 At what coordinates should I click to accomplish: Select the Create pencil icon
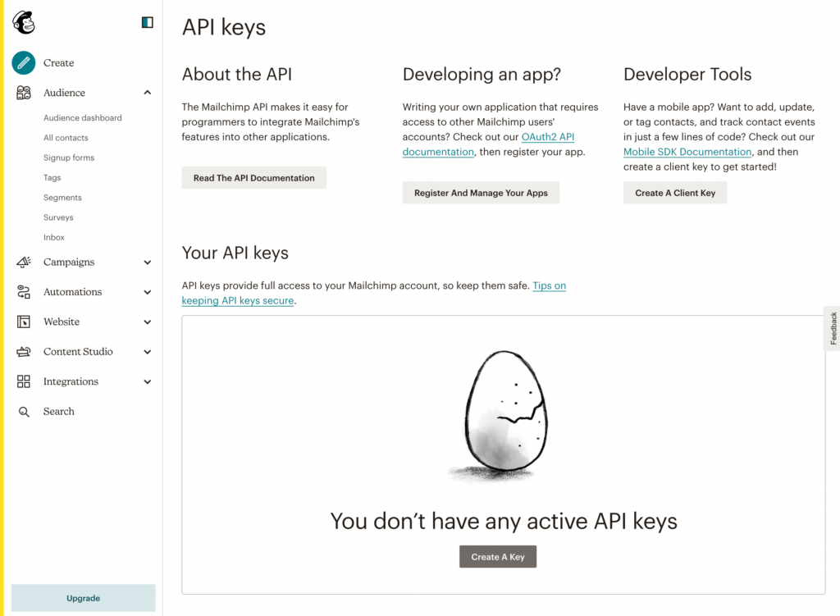pos(22,62)
